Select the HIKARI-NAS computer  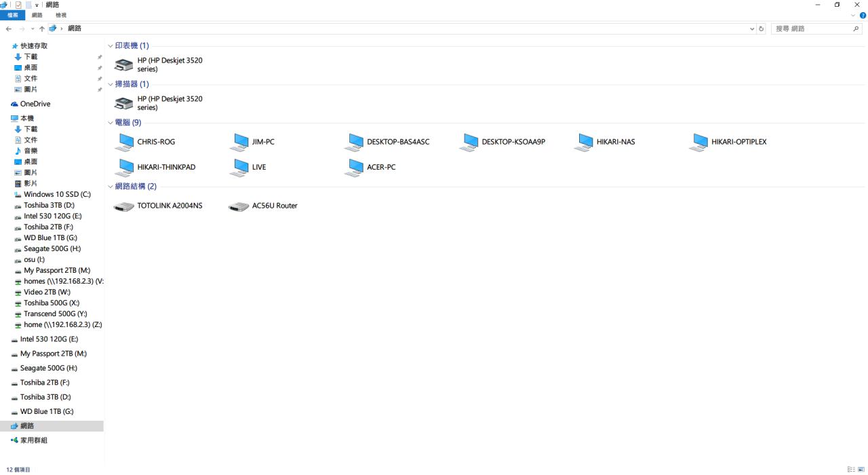click(x=605, y=142)
